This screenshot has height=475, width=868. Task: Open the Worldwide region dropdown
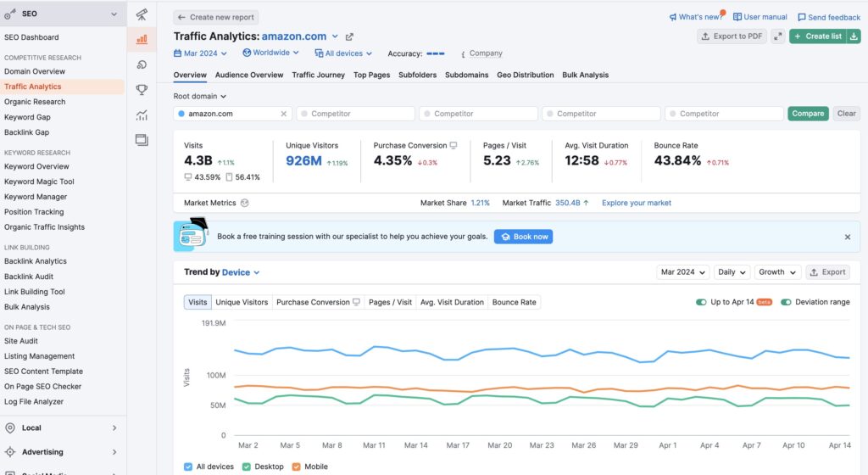(x=270, y=53)
